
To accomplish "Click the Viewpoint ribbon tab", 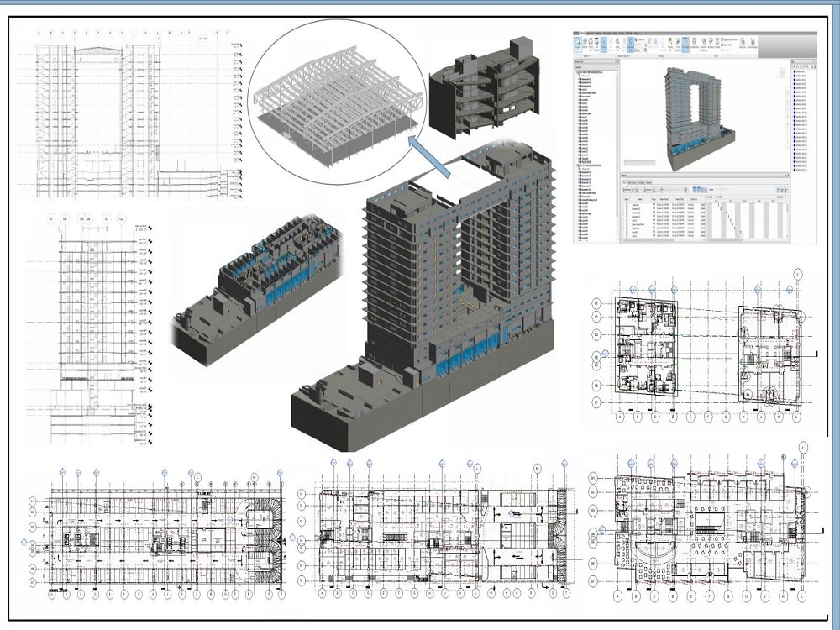I will click(x=591, y=31).
